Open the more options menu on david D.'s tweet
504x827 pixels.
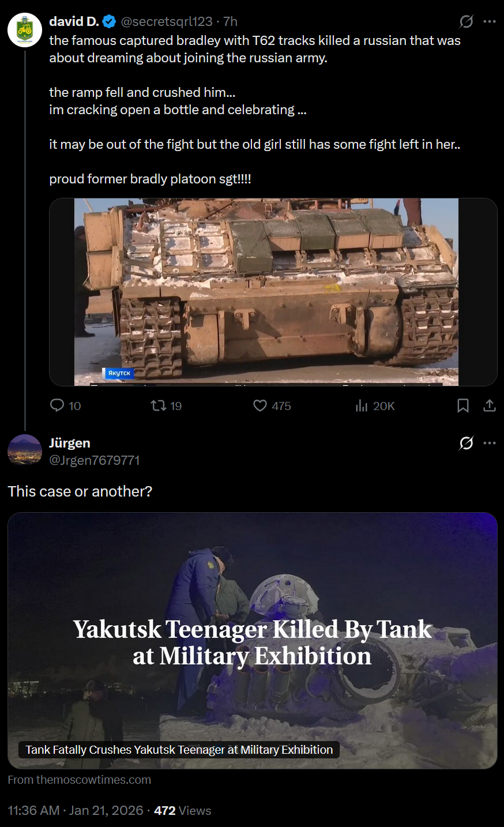[x=490, y=22]
